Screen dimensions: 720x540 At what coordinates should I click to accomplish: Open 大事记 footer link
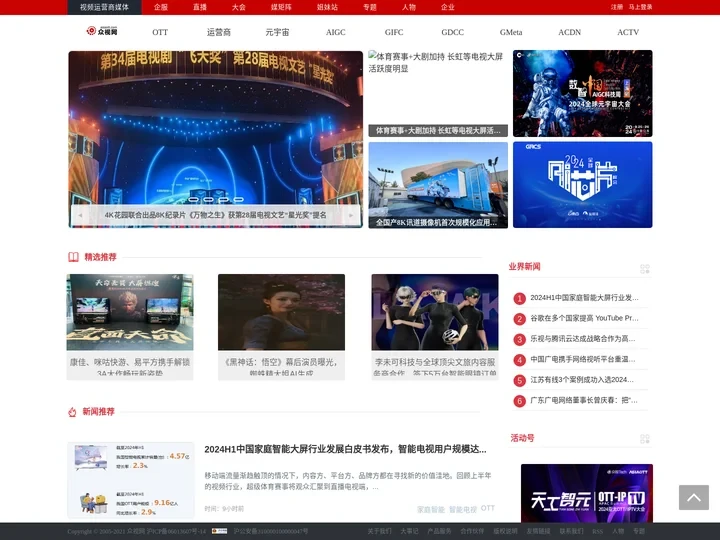click(409, 531)
